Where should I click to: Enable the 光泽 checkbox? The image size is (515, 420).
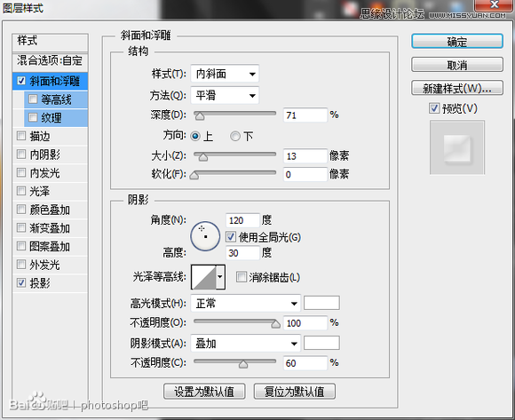pyautogui.click(x=21, y=191)
